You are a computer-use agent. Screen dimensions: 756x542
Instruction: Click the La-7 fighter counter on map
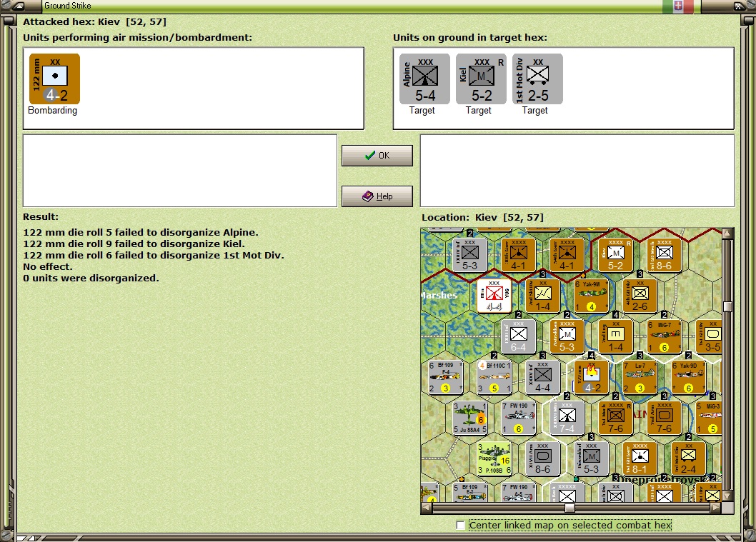tap(640, 377)
